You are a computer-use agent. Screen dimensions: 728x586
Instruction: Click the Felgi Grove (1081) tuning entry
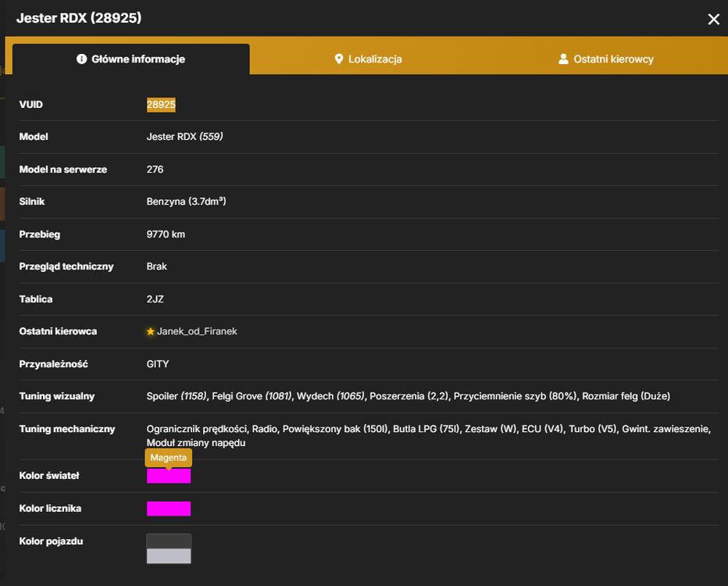[252, 396]
